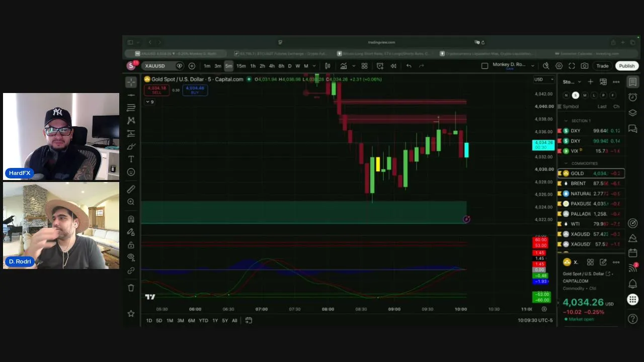Switch to the 1m timeframe
644x362 pixels.
pyautogui.click(x=207, y=66)
